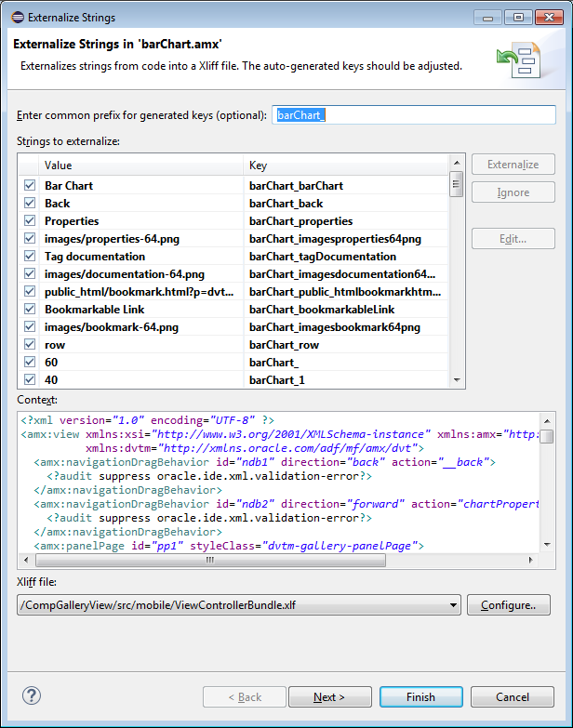Click strings table scroll up arrow
This screenshot has height=728, width=573.
pos(457,163)
